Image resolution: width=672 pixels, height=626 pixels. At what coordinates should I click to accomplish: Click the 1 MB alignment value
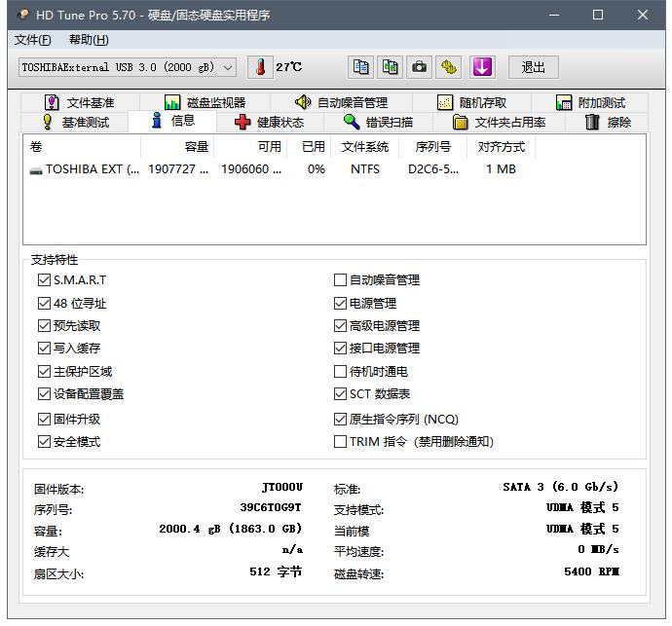coord(501,169)
